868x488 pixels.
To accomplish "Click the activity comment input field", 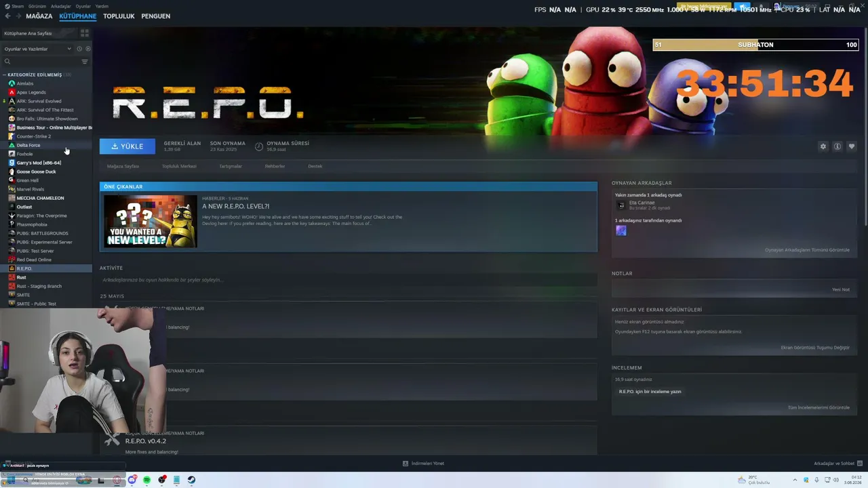I will click(349, 280).
